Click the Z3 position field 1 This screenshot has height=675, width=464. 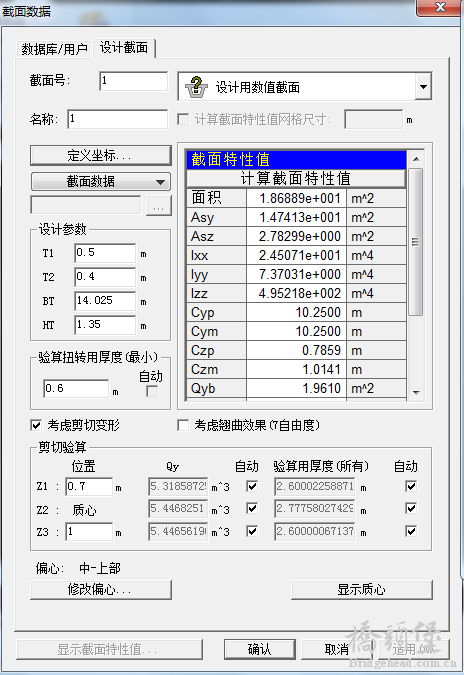click(89, 532)
